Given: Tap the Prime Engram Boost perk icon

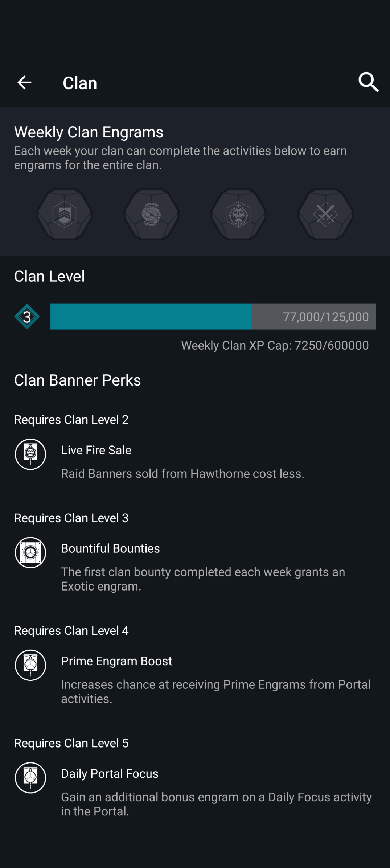Looking at the screenshot, I should coord(30,665).
